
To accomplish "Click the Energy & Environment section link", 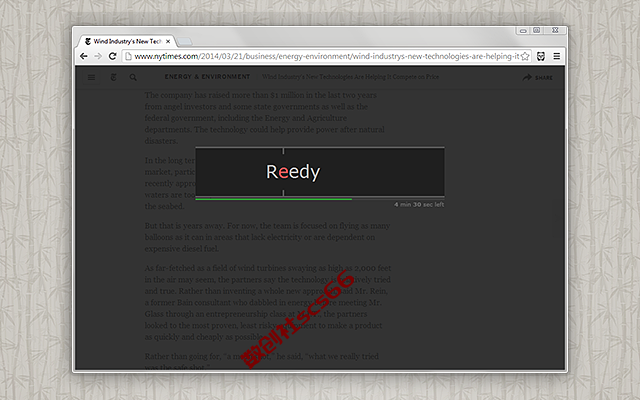I will tap(207, 77).
